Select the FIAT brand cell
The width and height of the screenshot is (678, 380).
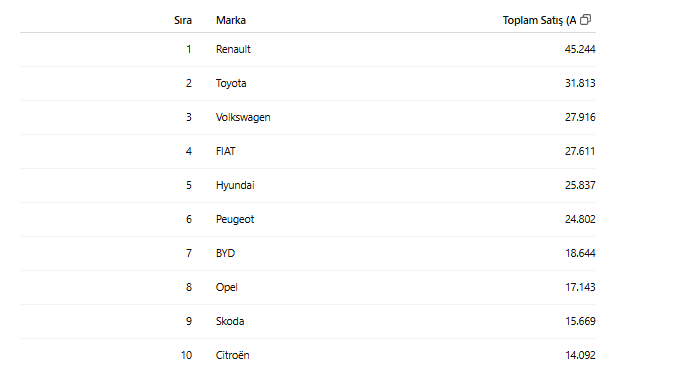[226, 151]
